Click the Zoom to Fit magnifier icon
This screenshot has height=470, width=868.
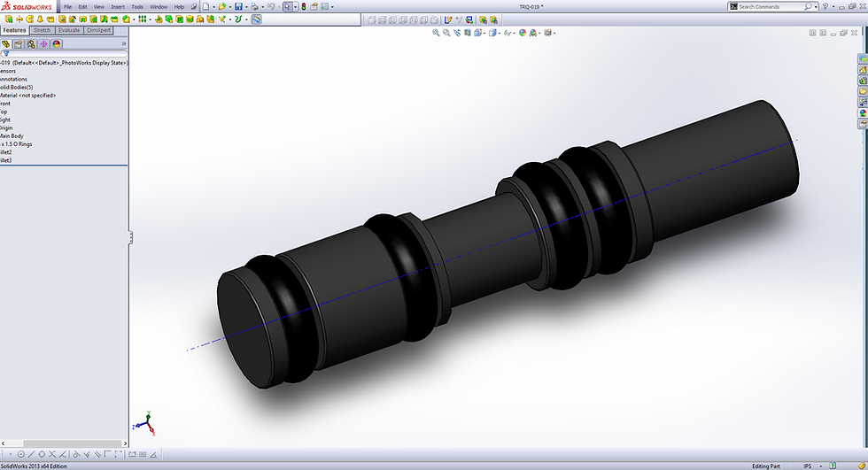pyautogui.click(x=436, y=33)
